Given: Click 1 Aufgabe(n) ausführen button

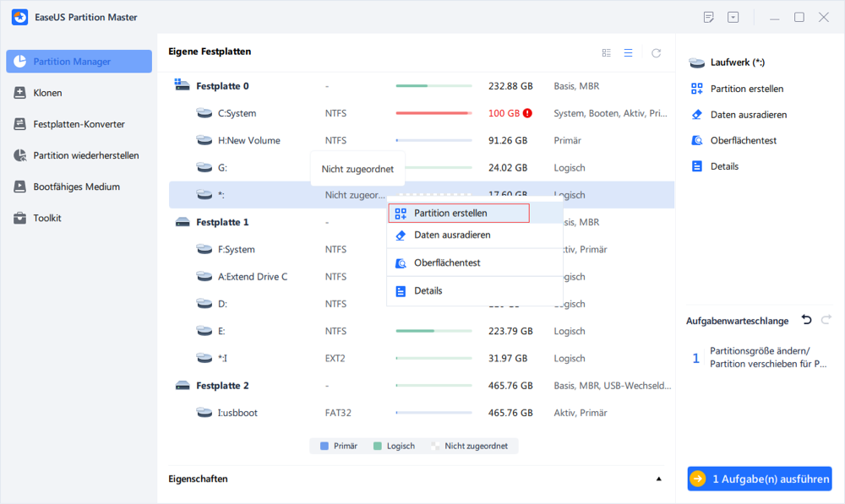Looking at the screenshot, I should [760, 479].
